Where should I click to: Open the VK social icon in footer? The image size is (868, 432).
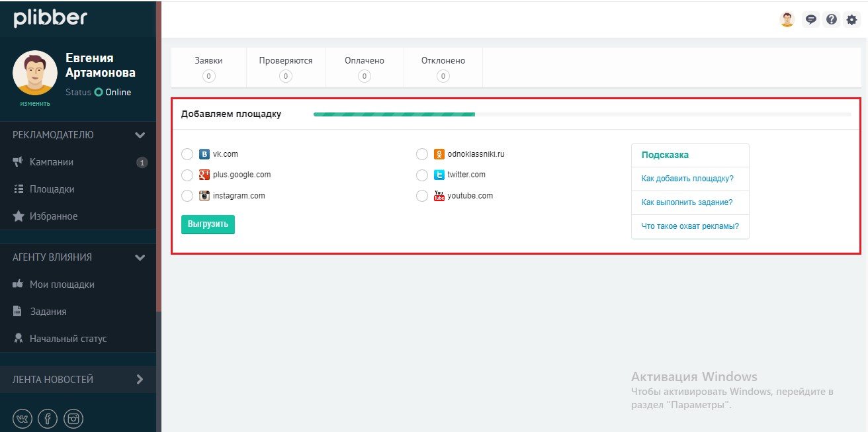point(22,418)
